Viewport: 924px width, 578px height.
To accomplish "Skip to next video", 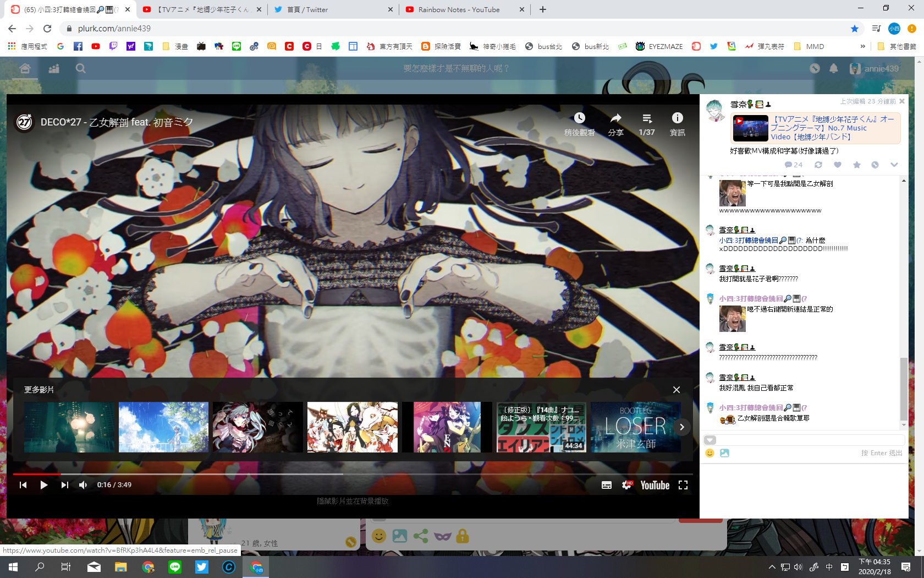I will tap(65, 485).
